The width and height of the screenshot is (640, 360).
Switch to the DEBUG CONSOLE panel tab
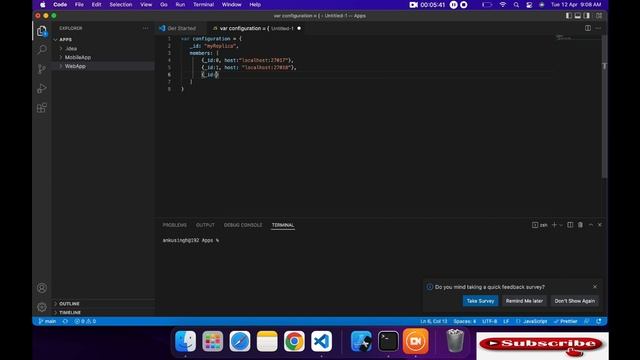pyautogui.click(x=243, y=225)
